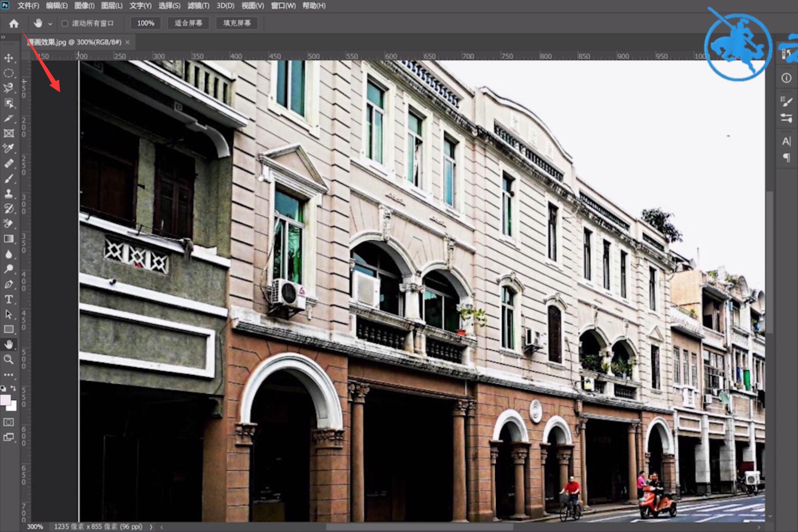The image size is (798, 532).
Task: Select the Gradient tool
Action: [x=9, y=239]
